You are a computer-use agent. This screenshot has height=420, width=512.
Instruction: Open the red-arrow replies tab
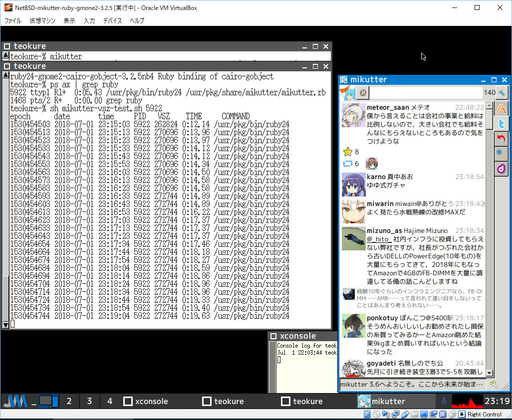coord(501,139)
